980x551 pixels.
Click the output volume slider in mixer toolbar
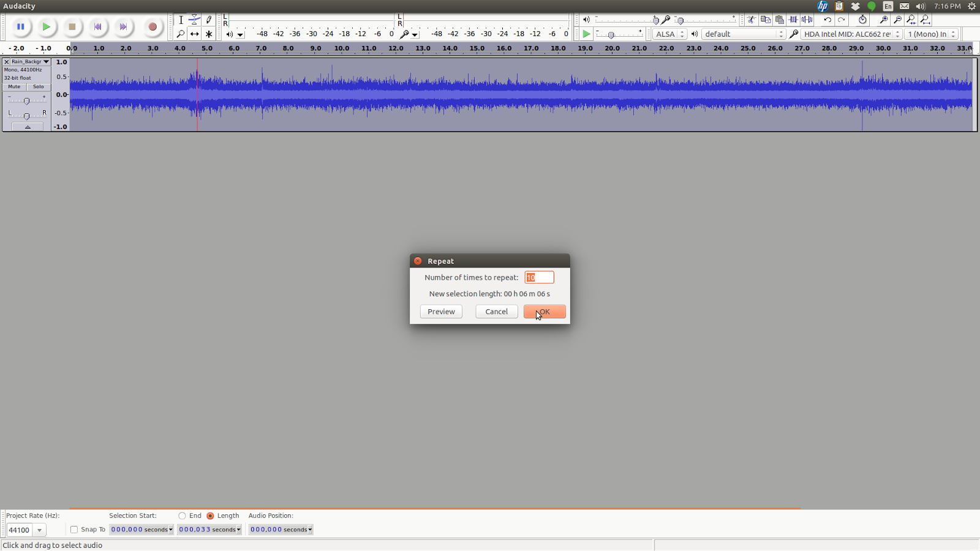tap(627, 20)
